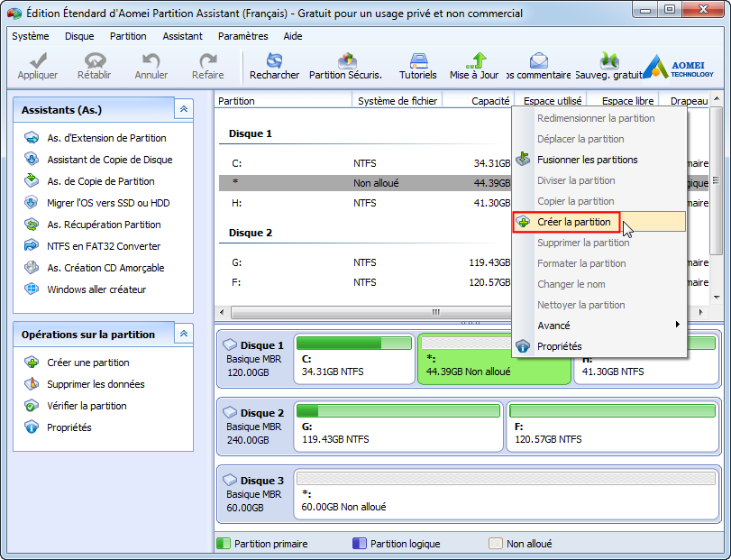Expand the Avancé submenu arrow

coord(678,325)
